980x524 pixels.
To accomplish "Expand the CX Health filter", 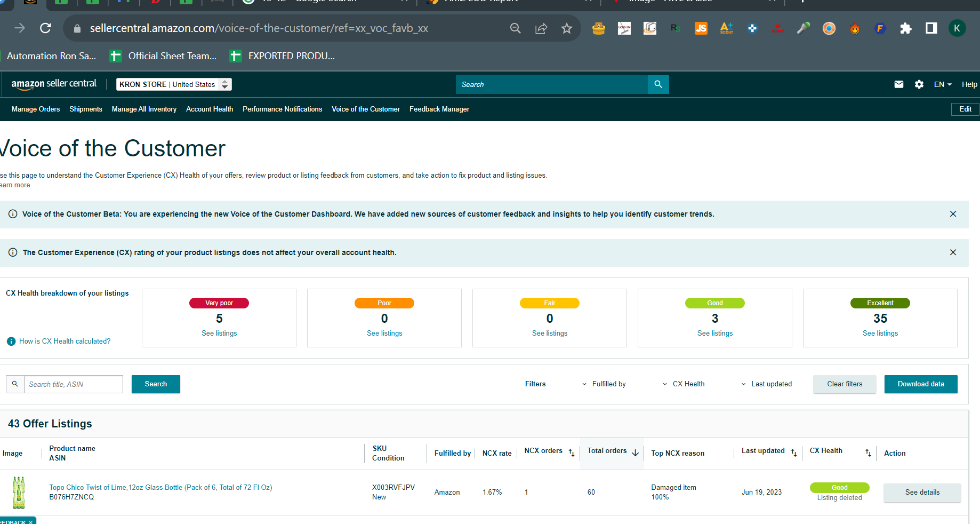I will (684, 384).
